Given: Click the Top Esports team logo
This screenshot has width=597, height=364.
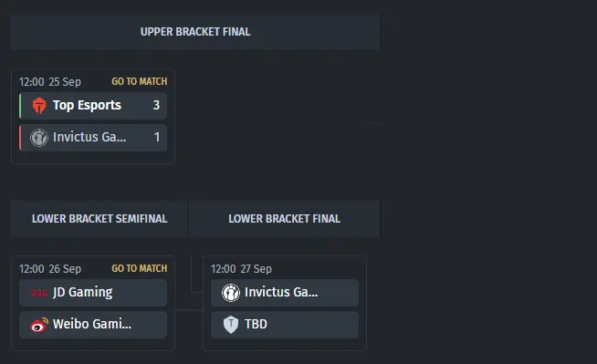Looking at the screenshot, I should [x=39, y=105].
